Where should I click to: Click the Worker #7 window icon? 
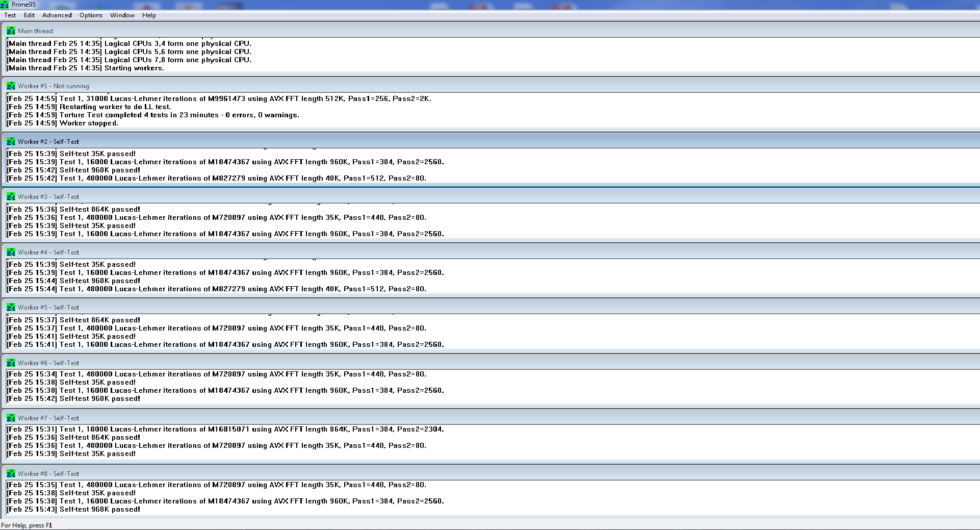pos(11,418)
